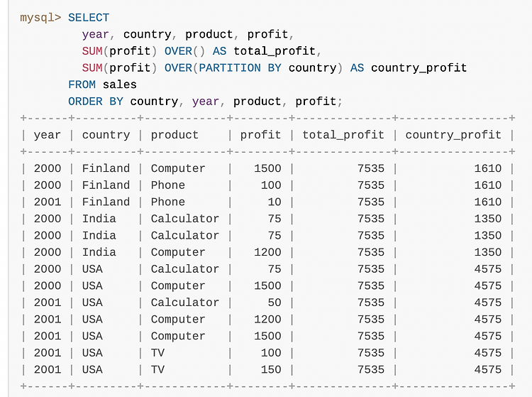
Task: Click the India Computer profit value 1200
Action: (x=267, y=252)
